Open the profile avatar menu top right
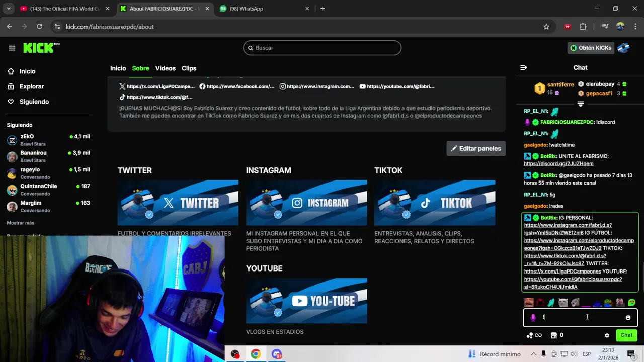The height and width of the screenshot is (362, 644). (623, 48)
